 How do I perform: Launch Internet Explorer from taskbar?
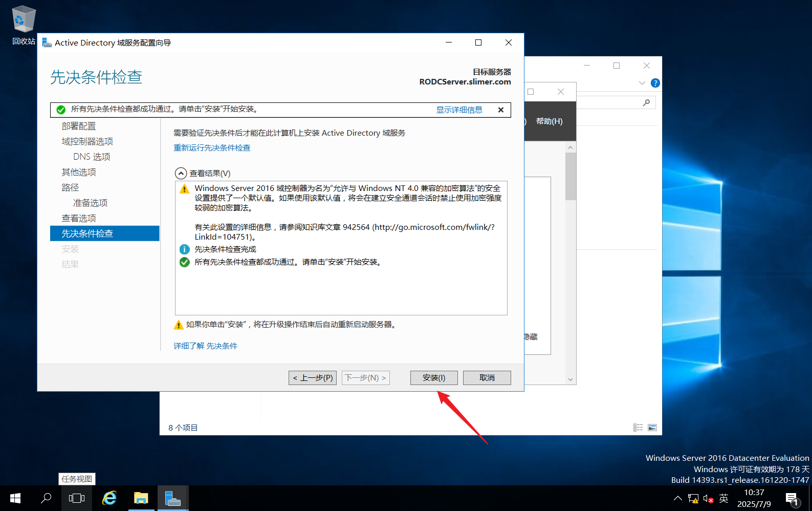(109, 498)
